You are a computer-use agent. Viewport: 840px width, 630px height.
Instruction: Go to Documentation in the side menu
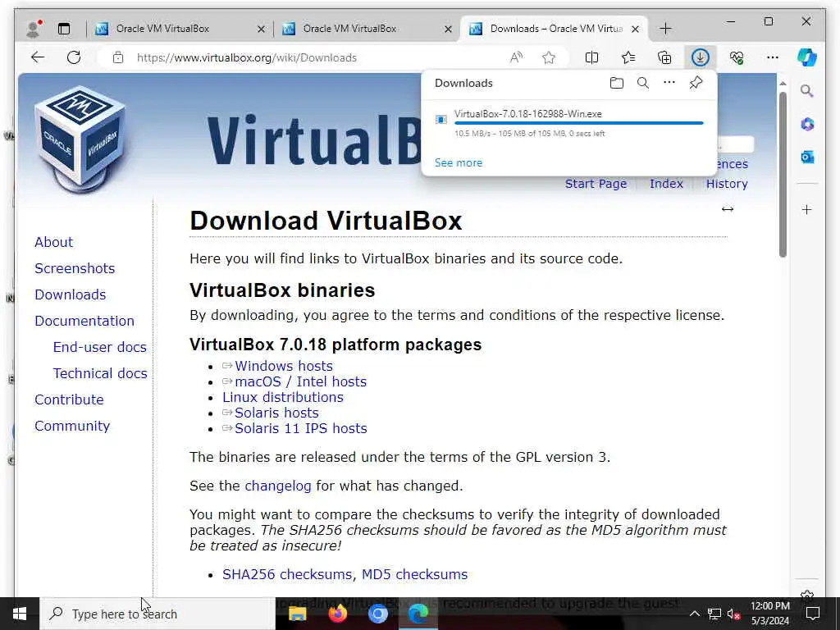[x=84, y=321]
